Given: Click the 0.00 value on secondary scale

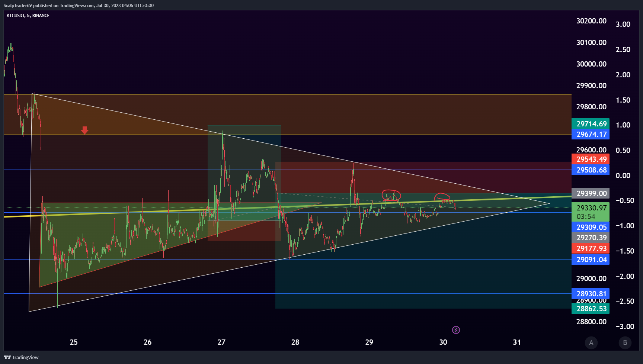Looking at the screenshot, I should point(623,175).
